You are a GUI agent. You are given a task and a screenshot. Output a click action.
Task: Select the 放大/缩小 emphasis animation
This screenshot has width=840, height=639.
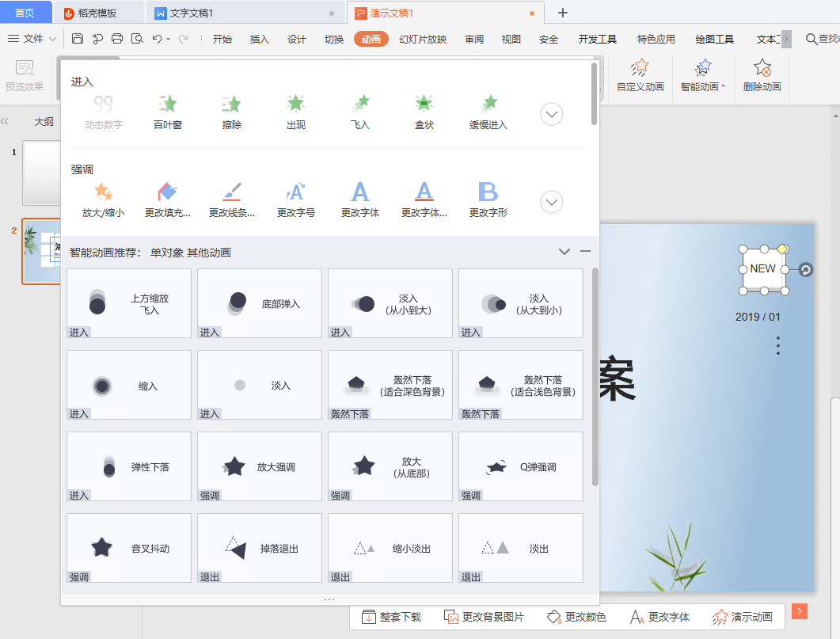pos(103,196)
